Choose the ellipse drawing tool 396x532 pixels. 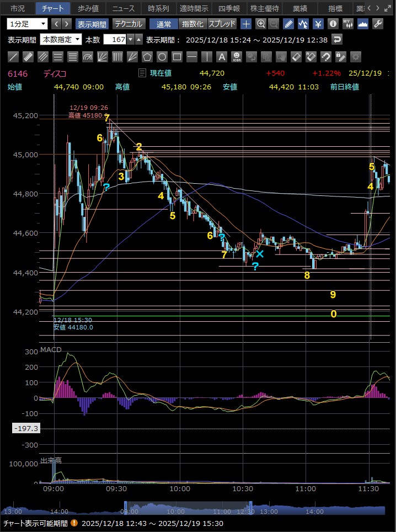coord(162,57)
